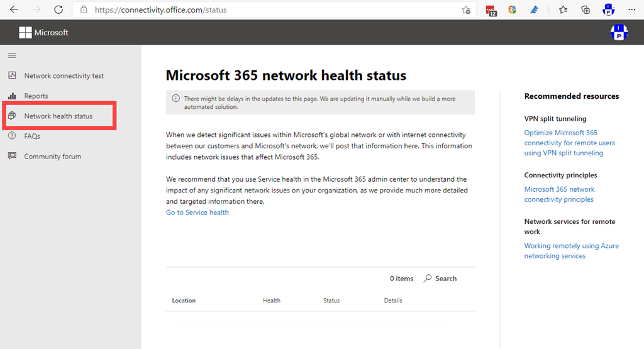Open Reports from the sidebar
This screenshot has width=644, height=349.
36,96
